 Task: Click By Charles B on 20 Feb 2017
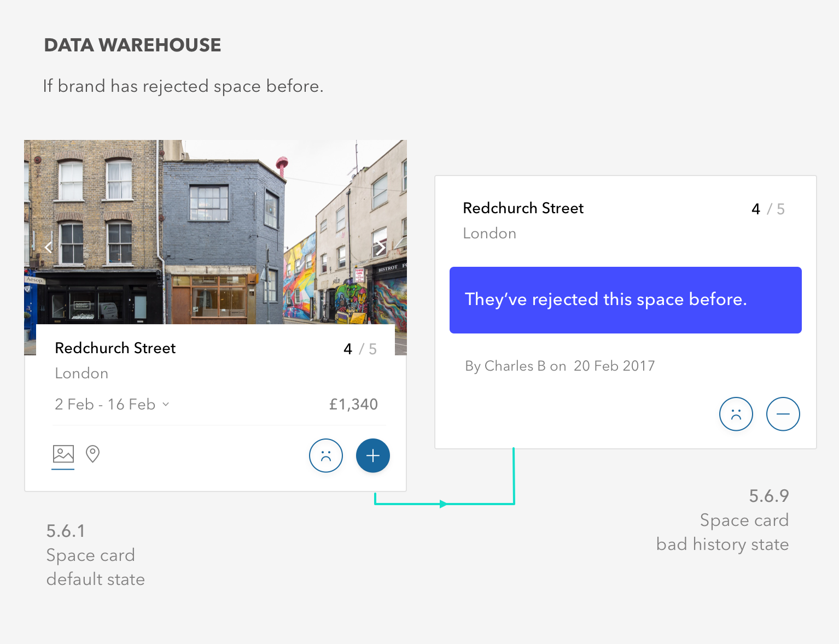560,366
